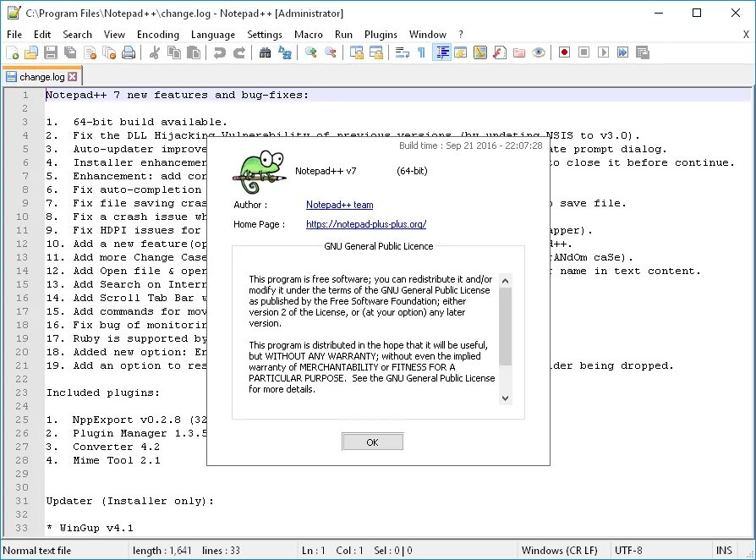756x560 pixels.
Task: Click the X at the menu bar's right end
Action: 746,34
